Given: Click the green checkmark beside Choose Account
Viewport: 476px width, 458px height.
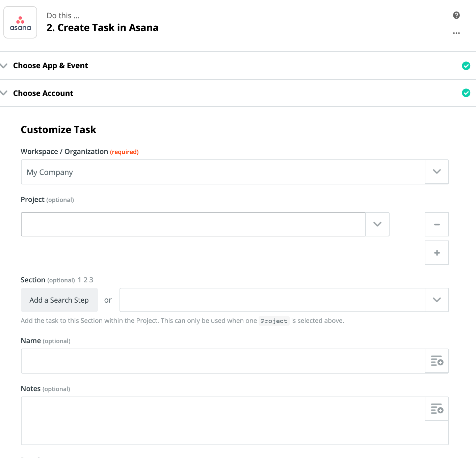Looking at the screenshot, I should (x=466, y=93).
